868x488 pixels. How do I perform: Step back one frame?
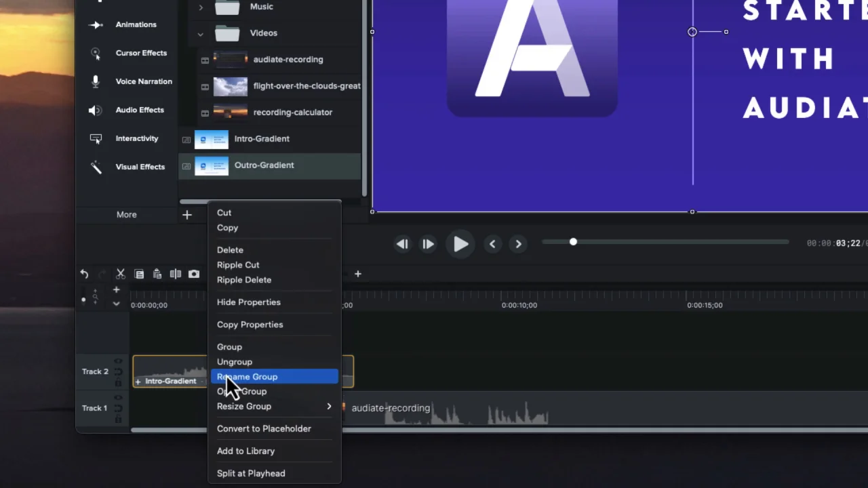click(x=402, y=244)
